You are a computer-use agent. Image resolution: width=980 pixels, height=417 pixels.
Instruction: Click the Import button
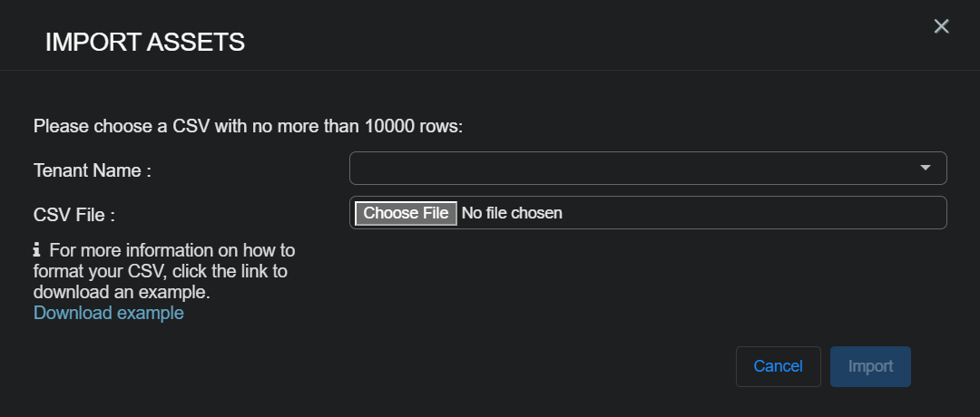870,366
